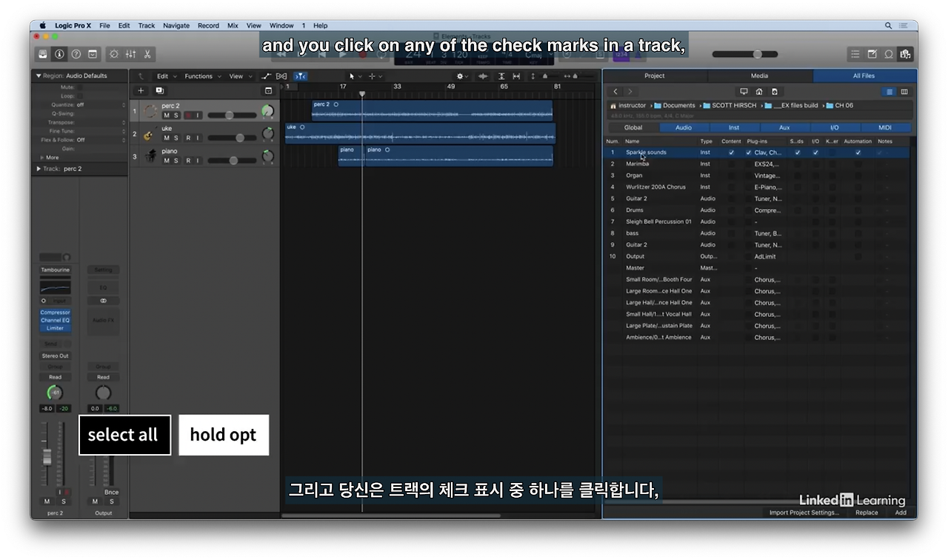Solo the uke track

[x=176, y=139]
